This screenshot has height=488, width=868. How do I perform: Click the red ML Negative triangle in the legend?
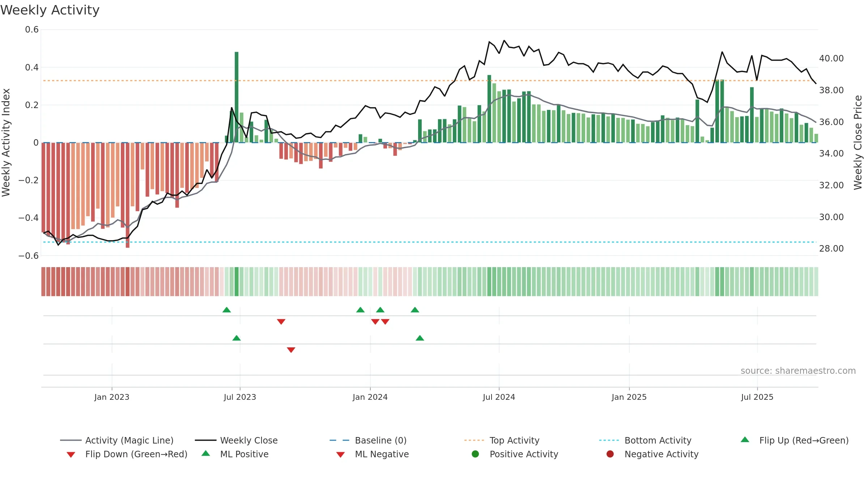click(x=340, y=455)
